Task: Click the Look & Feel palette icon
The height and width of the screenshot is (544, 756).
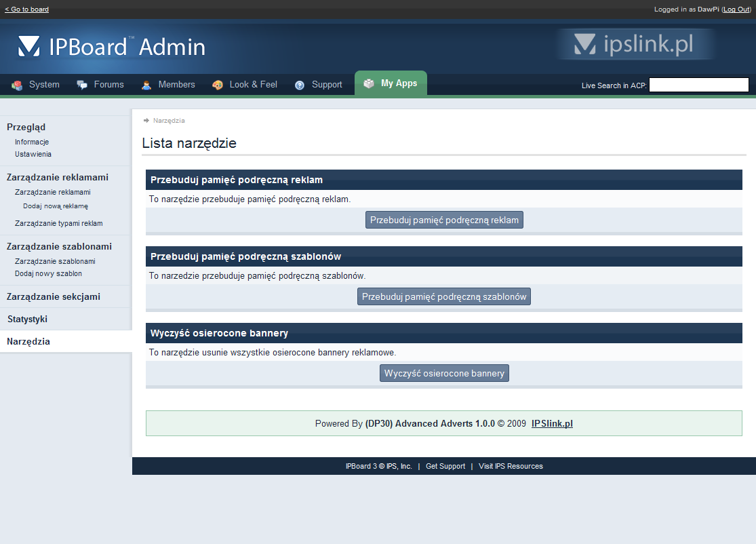Action: click(218, 85)
